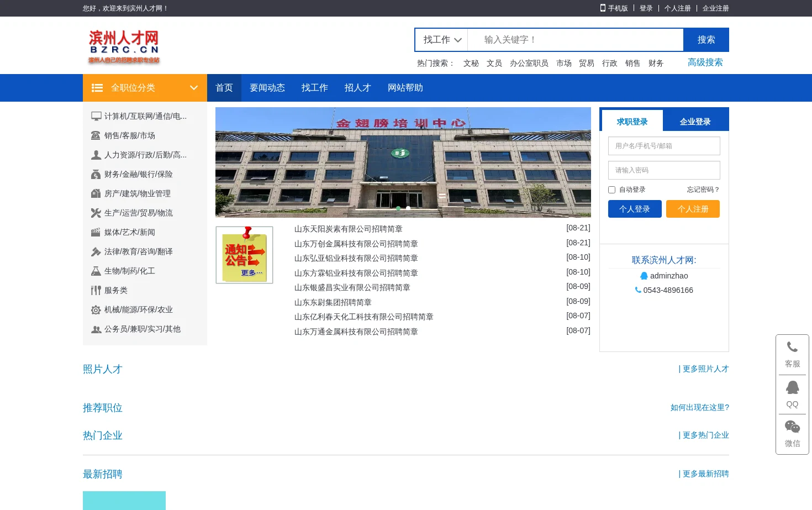Click 企业注册 in the top bar
Viewport: 812px width, 510px height.
tap(716, 8)
